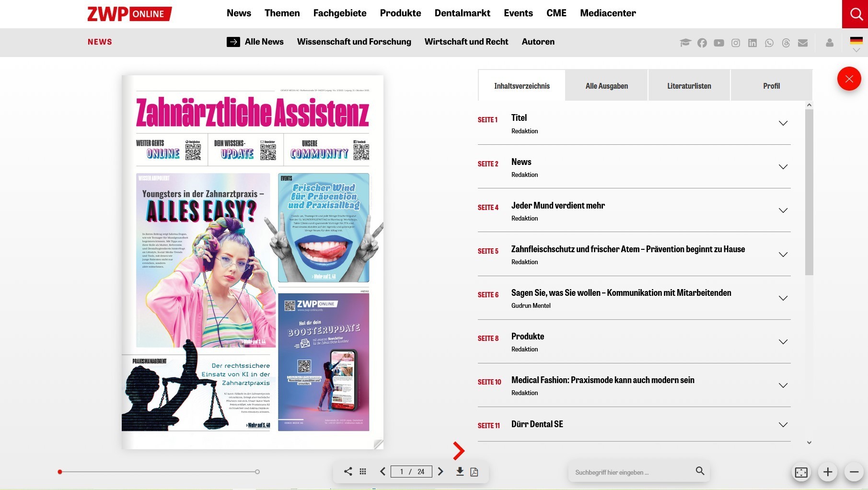
Task: Download the issue with the download icon
Action: coord(460,472)
